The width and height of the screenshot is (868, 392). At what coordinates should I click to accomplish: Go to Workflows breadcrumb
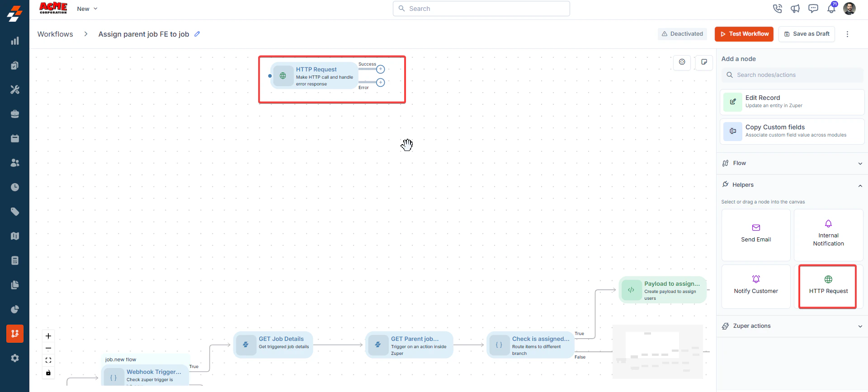(x=55, y=34)
